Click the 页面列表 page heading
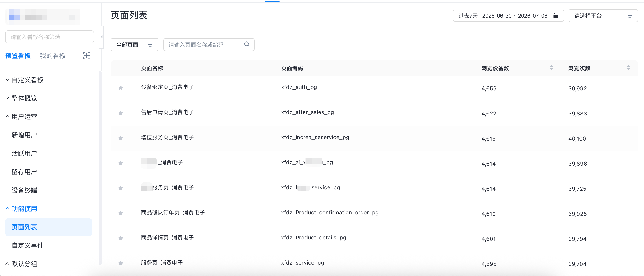 pyautogui.click(x=129, y=15)
